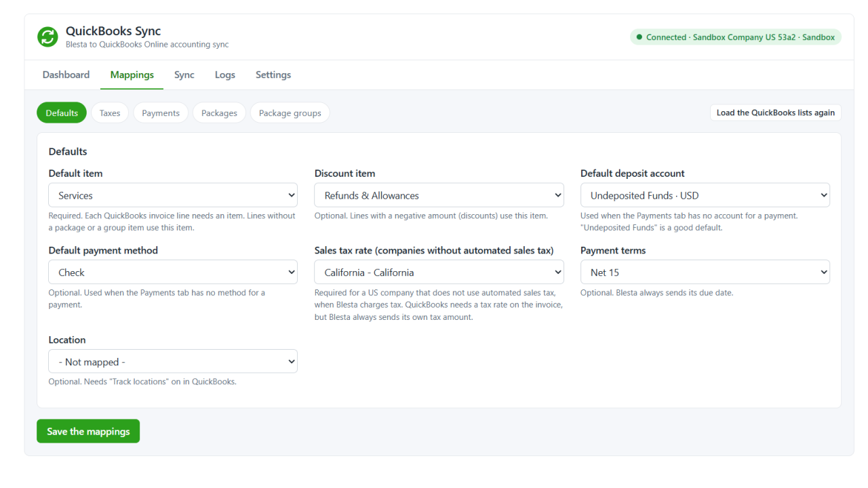The width and height of the screenshot is (868, 488).
Task: Click the Connected Sandbox Company status badge
Action: (736, 37)
